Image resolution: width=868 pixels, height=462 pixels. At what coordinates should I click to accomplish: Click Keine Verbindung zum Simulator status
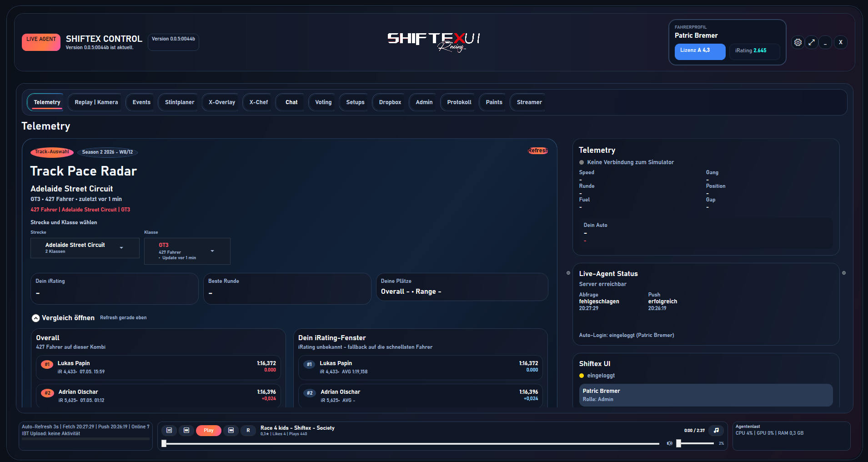(627, 162)
